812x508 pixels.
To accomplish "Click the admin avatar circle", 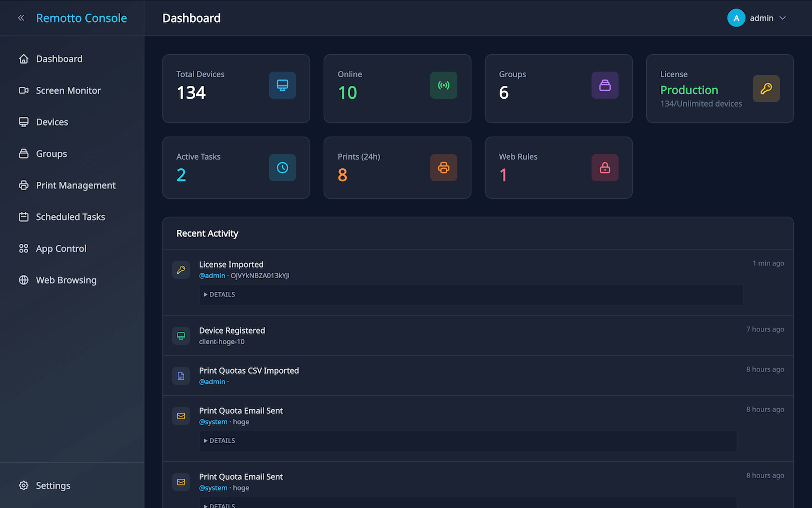I will coord(736,18).
